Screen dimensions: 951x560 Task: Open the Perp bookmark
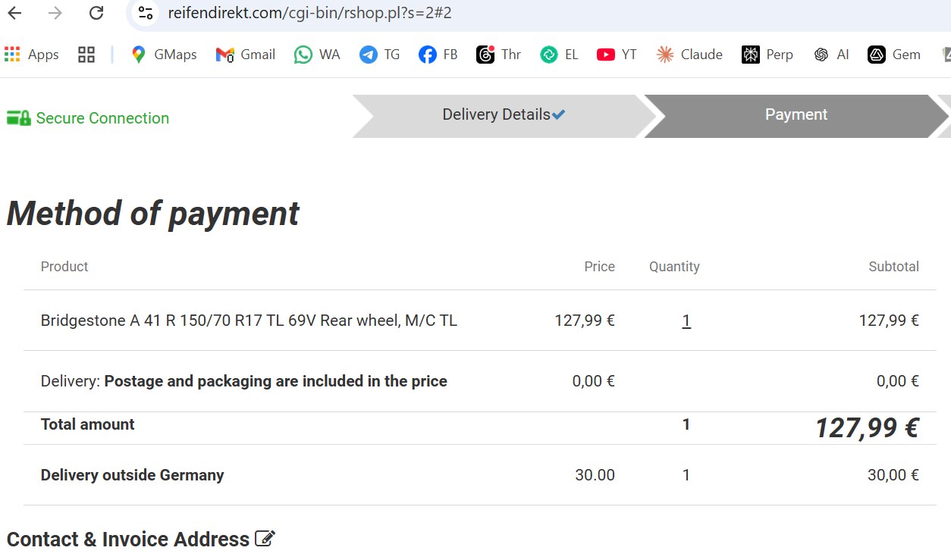pos(767,55)
